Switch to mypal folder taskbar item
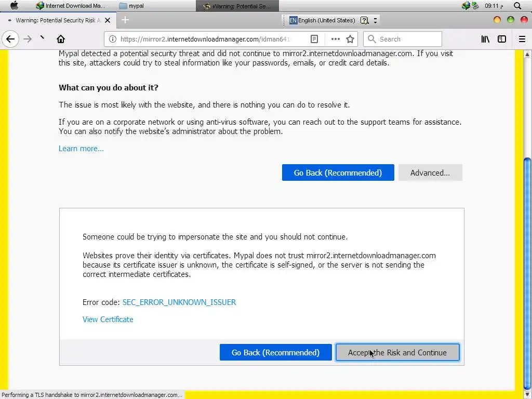 pos(132,6)
